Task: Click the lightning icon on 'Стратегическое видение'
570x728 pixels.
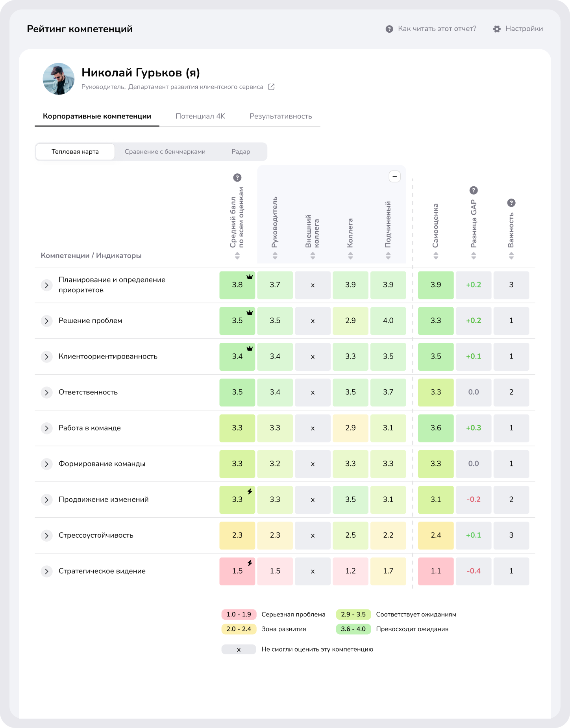Action: point(249,563)
